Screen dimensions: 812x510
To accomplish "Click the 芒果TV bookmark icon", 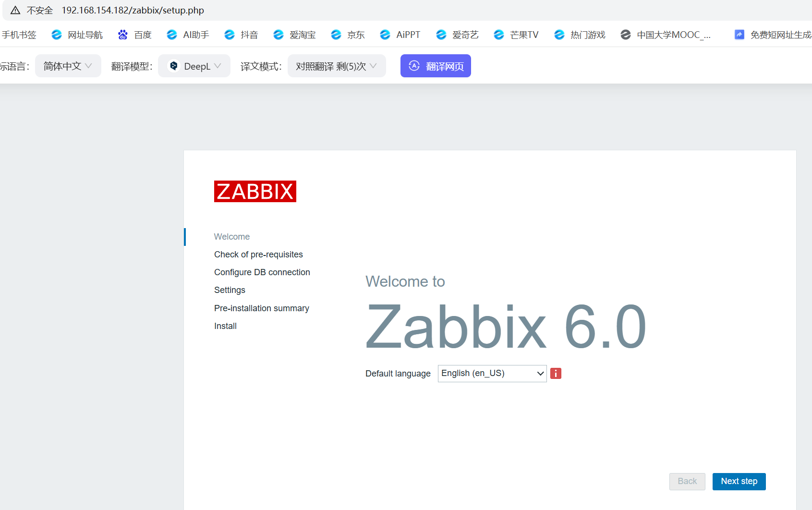I will [x=499, y=35].
